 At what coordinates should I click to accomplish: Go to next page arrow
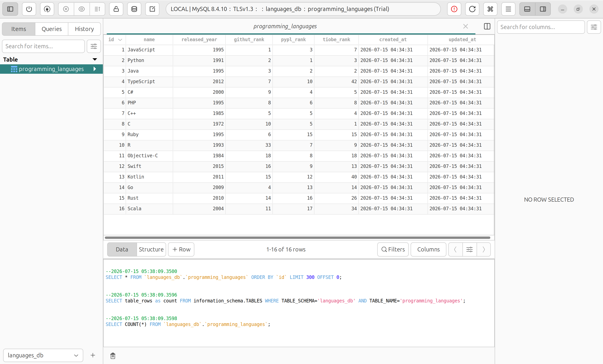coord(484,249)
